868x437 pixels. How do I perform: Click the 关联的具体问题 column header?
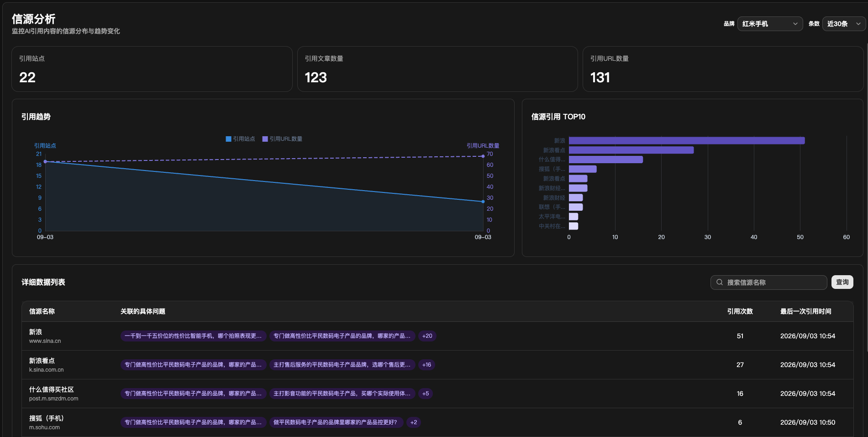click(x=143, y=311)
